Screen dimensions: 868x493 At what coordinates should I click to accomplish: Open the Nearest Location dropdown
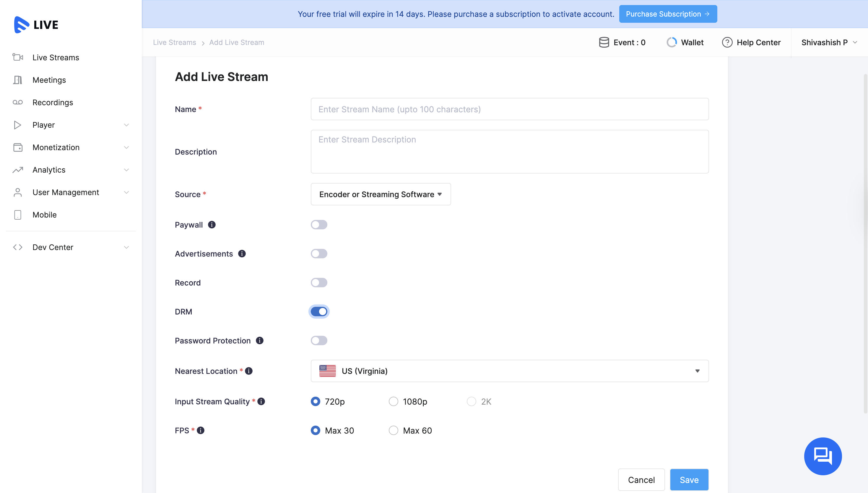tap(510, 371)
